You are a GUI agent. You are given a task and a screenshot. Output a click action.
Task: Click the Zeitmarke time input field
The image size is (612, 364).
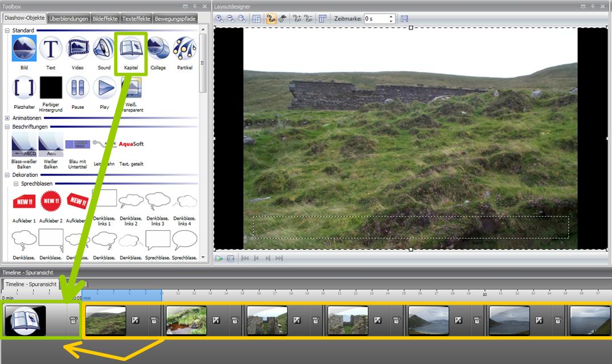click(376, 19)
